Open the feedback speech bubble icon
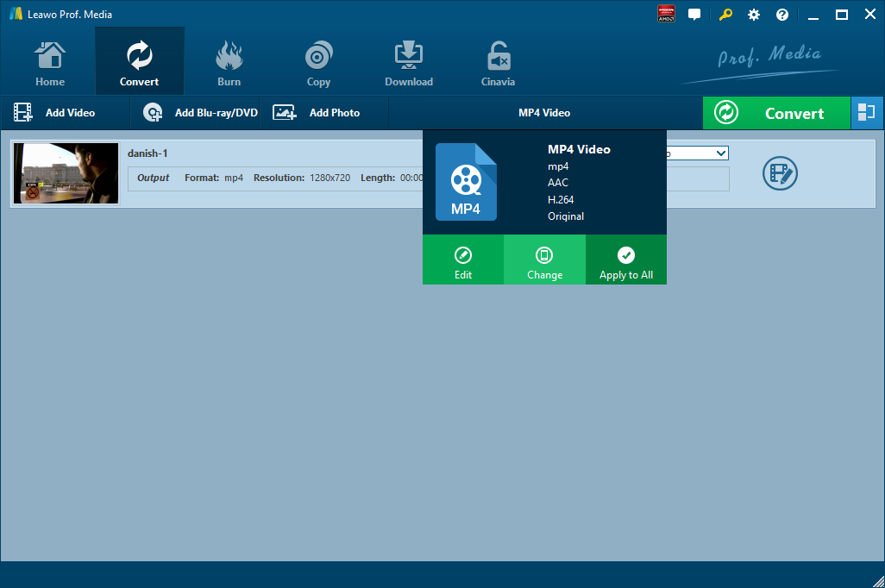Image resolution: width=885 pixels, height=588 pixels. pyautogui.click(x=694, y=15)
